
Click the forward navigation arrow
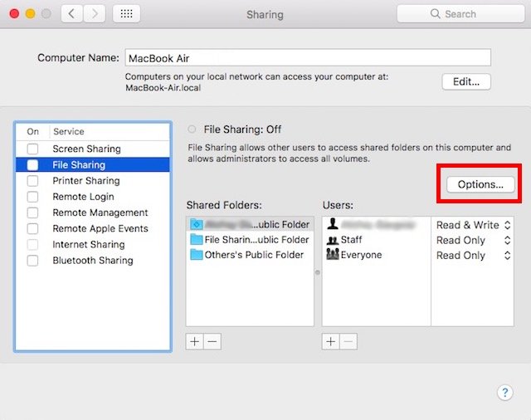95,14
